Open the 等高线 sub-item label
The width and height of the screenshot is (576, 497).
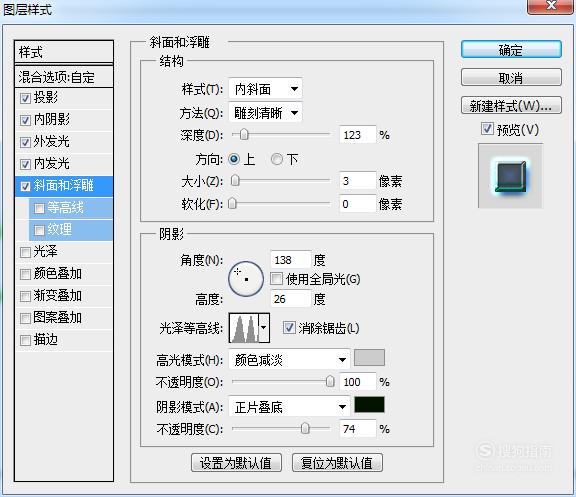[65, 208]
